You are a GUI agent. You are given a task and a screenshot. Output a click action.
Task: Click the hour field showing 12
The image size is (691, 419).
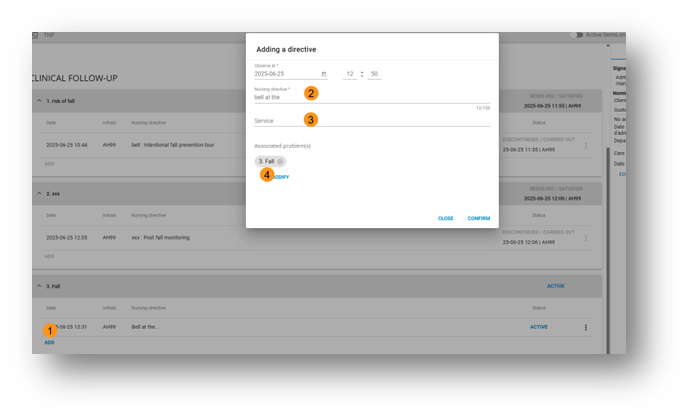pyautogui.click(x=350, y=74)
